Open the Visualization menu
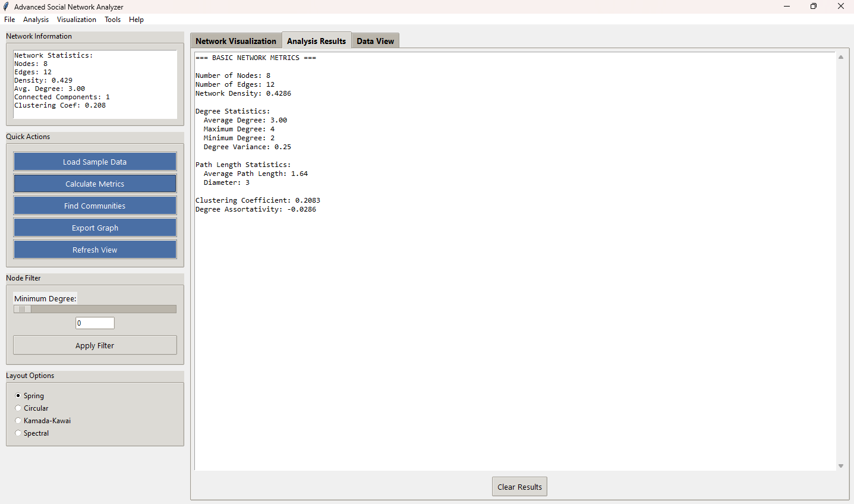The width and height of the screenshot is (854, 504). (76, 20)
